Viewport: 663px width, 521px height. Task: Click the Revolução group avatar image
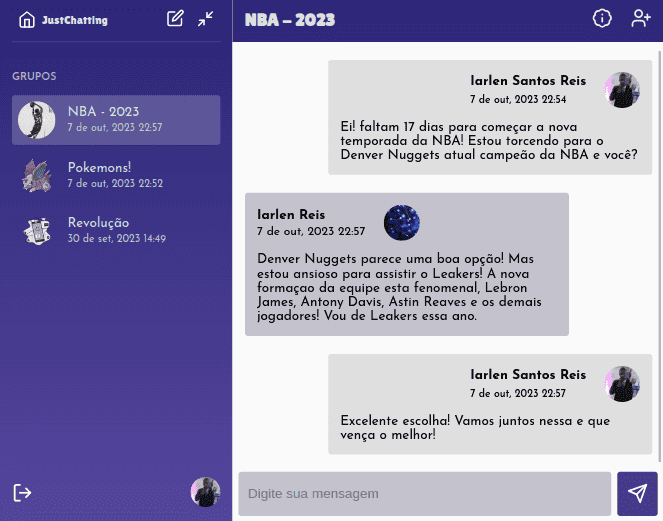point(37,231)
